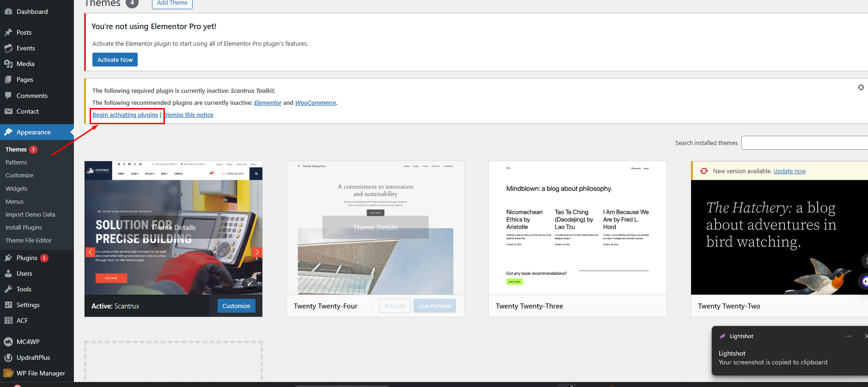Click the Media menu label
868x387 pixels.
[x=25, y=64]
